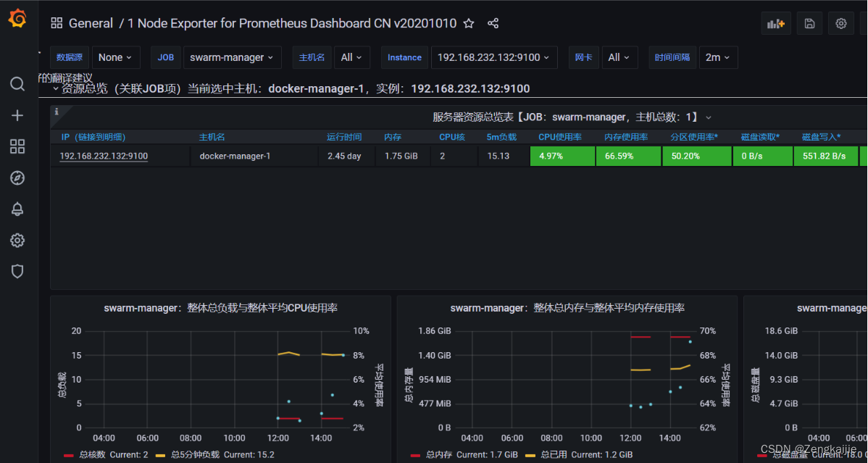Click the green 4.97% CPU usage cell
The height and width of the screenshot is (463, 868).
(562, 157)
